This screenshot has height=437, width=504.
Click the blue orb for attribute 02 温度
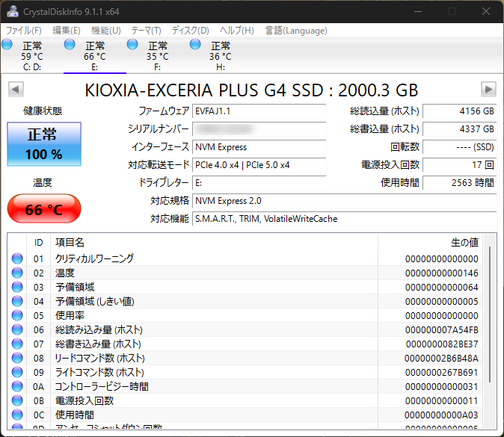pos(17,273)
